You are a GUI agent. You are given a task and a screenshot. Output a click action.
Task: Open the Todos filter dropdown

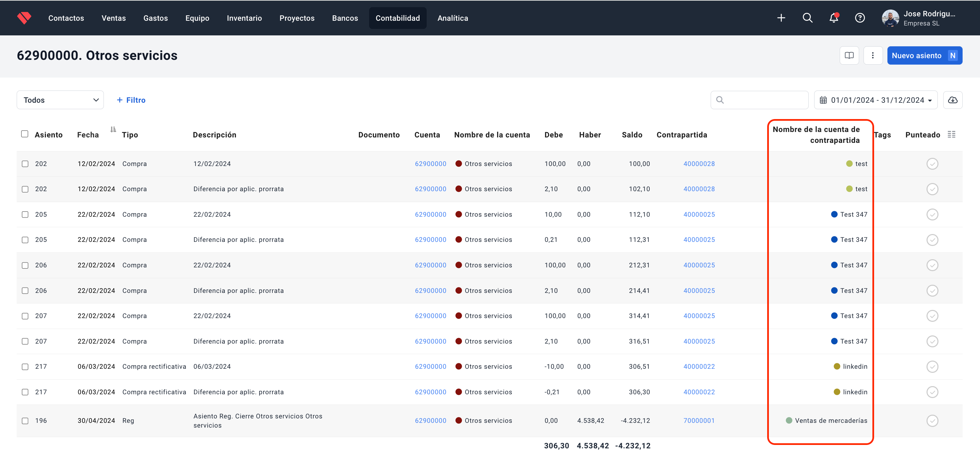(x=60, y=100)
